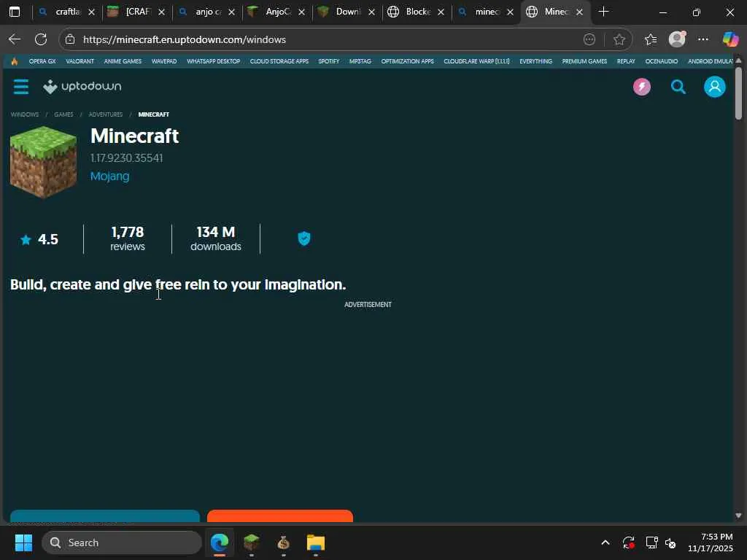Click the page vertical scrollbar thumb
747x560 pixels.
(738, 93)
